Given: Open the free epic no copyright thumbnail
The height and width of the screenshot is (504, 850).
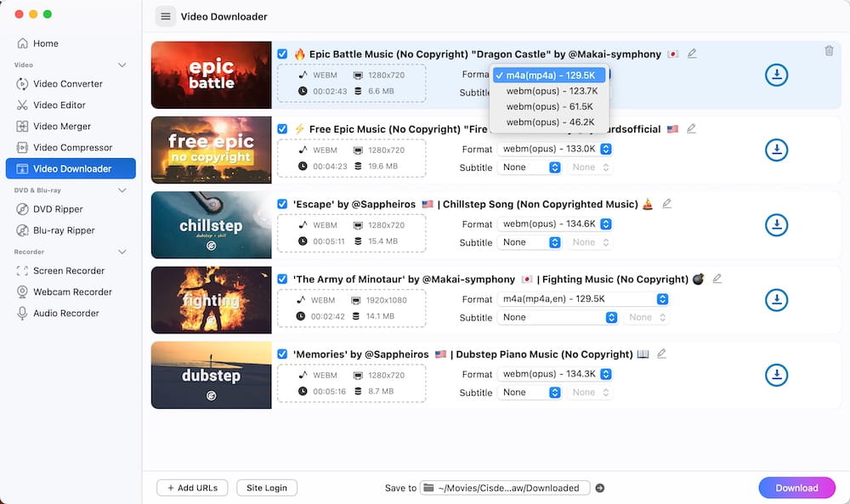Looking at the screenshot, I should tap(212, 150).
